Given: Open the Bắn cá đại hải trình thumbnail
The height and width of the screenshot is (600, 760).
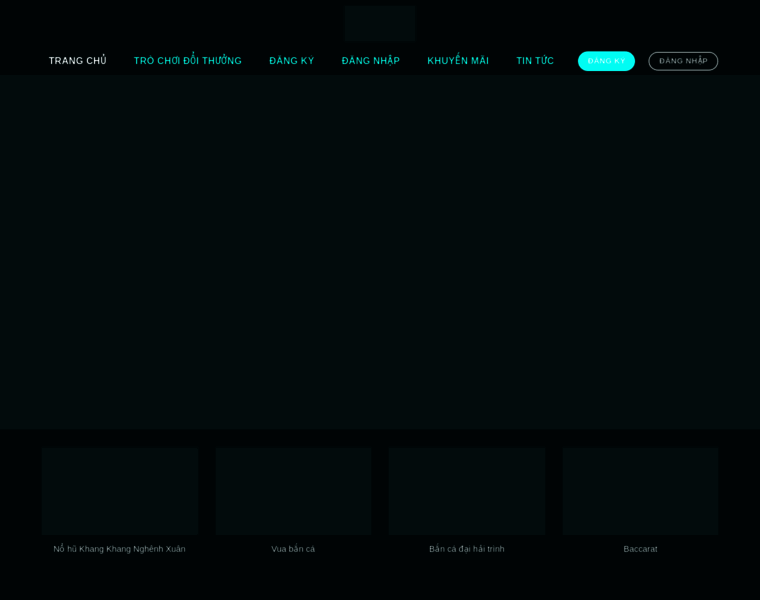Looking at the screenshot, I should point(467,491).
